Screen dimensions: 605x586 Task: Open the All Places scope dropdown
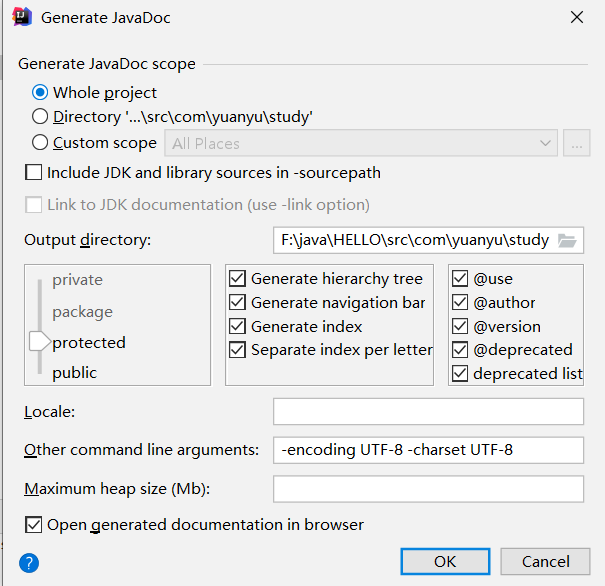point(361,143)
